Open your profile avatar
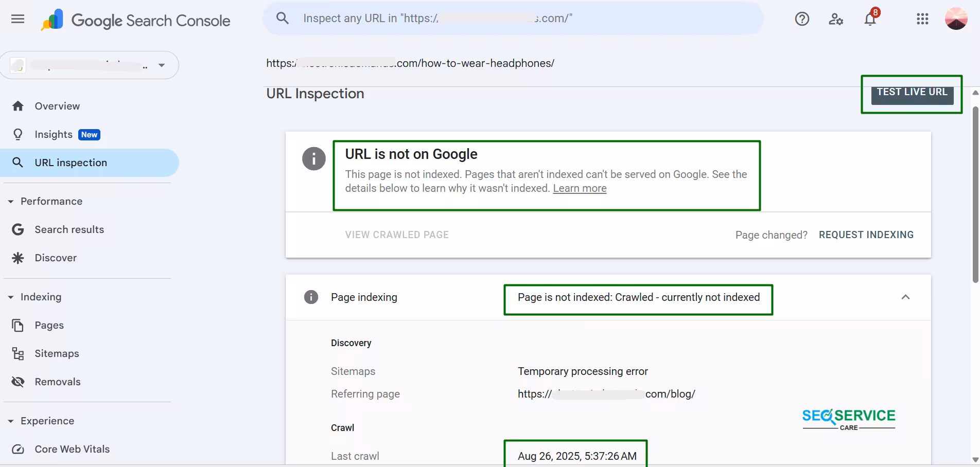Screen dimensions: 980x467 click(956, 19)
